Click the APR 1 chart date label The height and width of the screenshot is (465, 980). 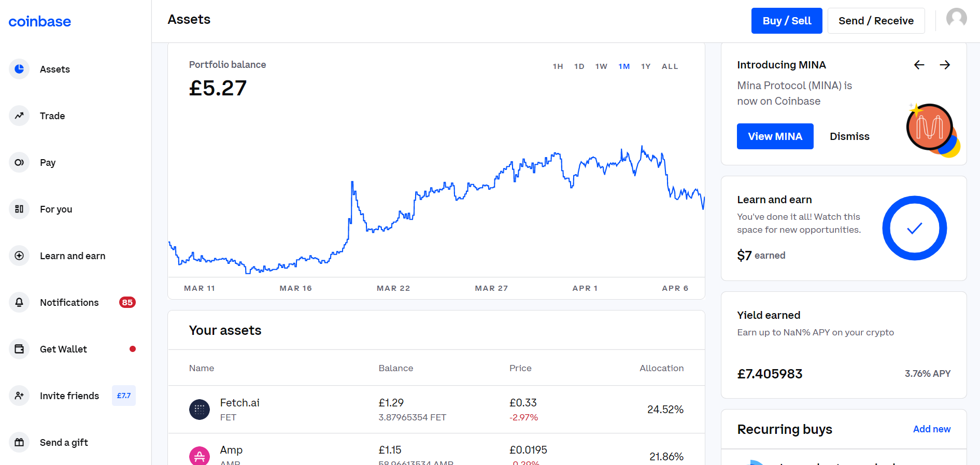tap(585, 288)
